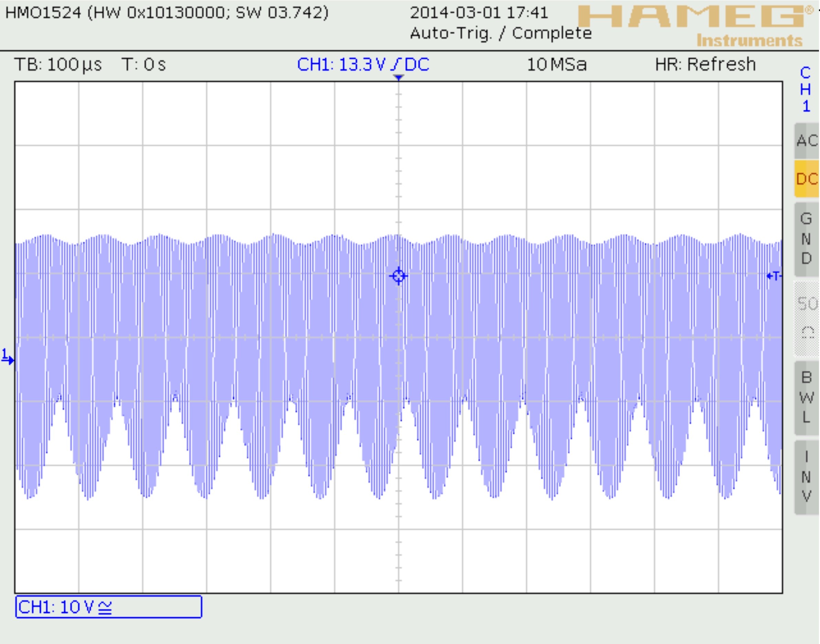Click the trigger point crosshair symbol
The height and width of the screenshot is (644, 820).
[399, 276]
